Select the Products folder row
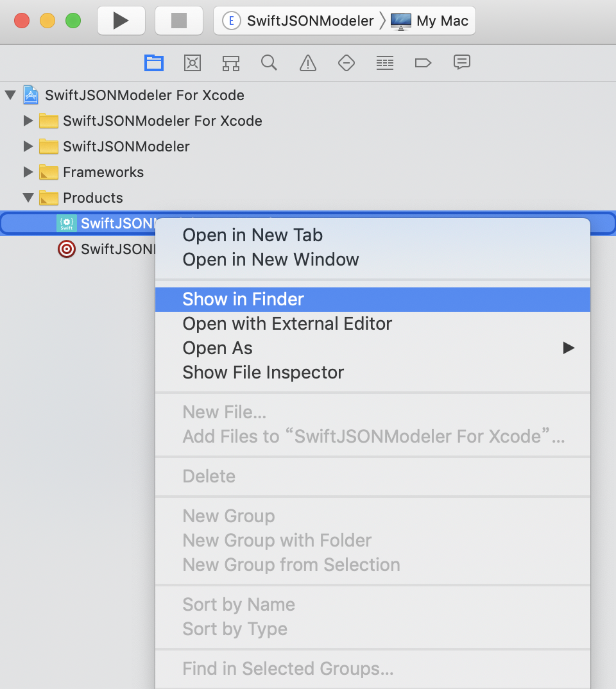The height and width of the screenshot is (689, 616). [307, 198]
